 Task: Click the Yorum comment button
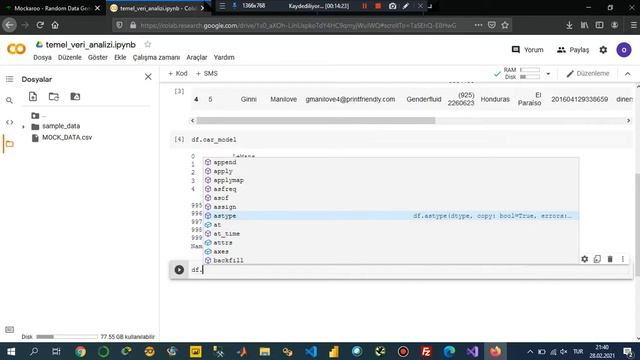[527, 50]
